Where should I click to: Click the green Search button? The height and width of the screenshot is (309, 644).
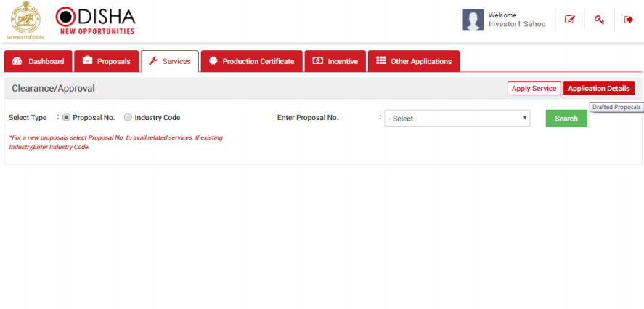566,119
